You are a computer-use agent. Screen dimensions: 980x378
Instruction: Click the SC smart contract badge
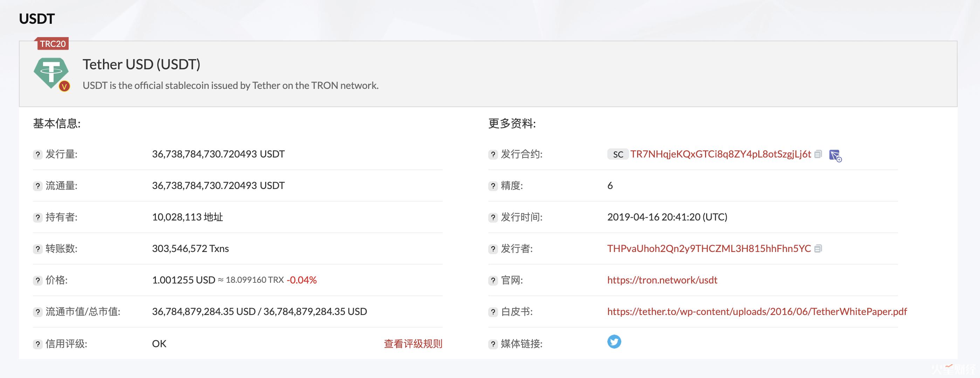pos(618,154)
